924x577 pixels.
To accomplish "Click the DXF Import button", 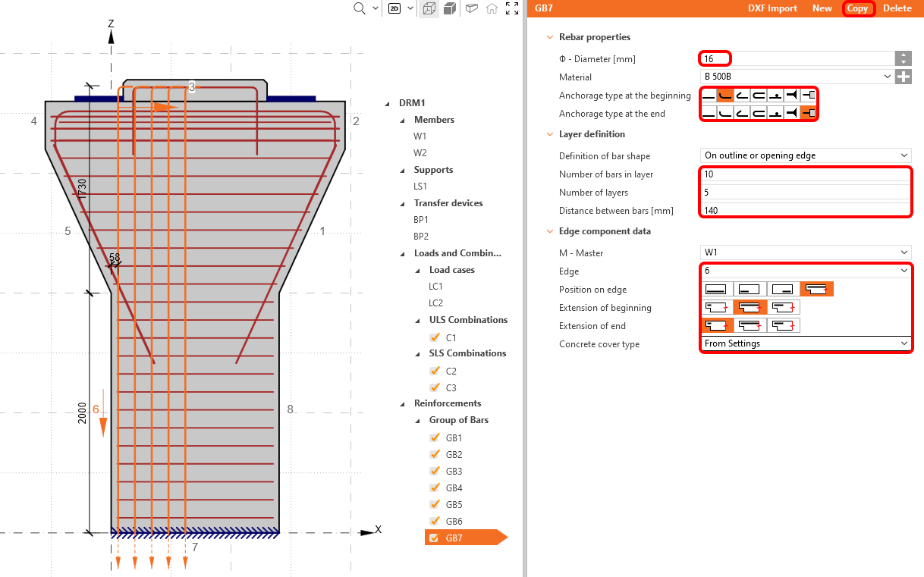I will pos(772,8).
